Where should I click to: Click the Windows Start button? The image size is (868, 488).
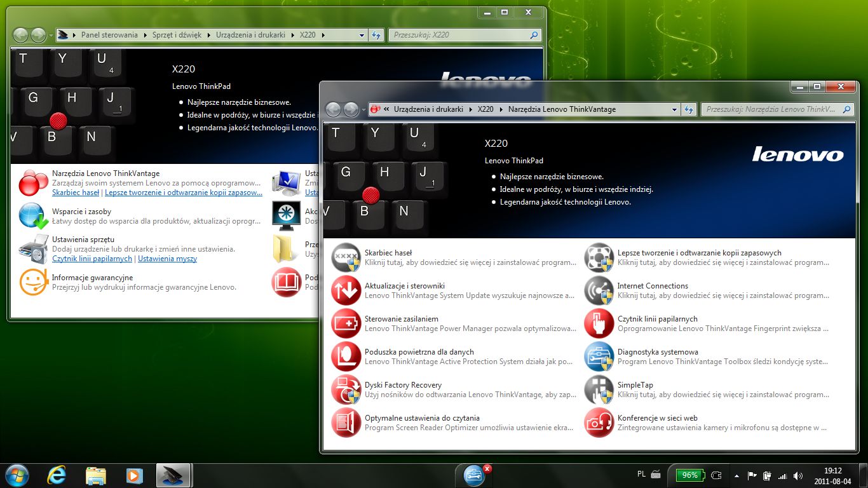pyautogui.click(x=17, y=475)
